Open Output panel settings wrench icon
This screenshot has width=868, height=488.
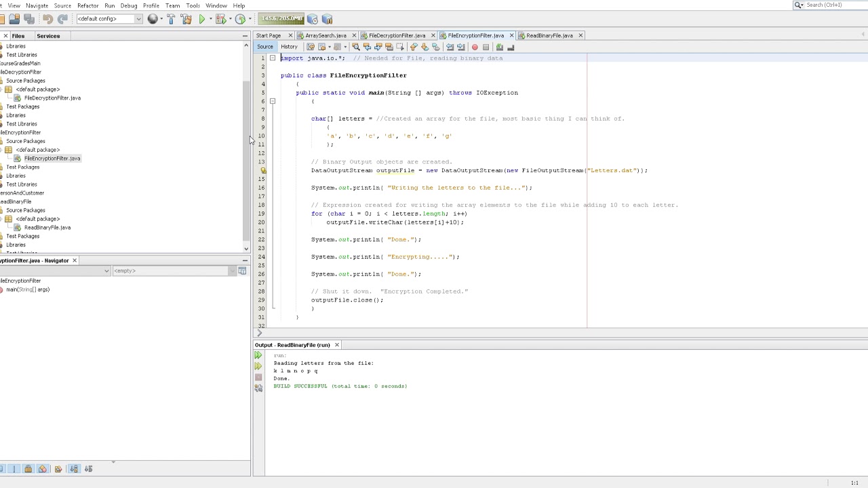pyautogui.click(x=258, y=388)
